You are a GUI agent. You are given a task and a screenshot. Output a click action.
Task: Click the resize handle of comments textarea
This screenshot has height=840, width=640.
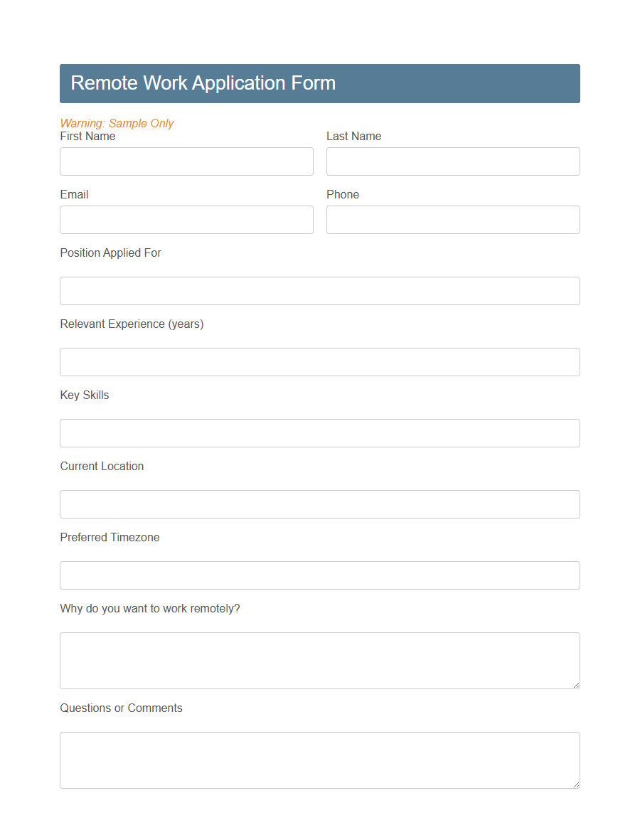coord(576,785)
